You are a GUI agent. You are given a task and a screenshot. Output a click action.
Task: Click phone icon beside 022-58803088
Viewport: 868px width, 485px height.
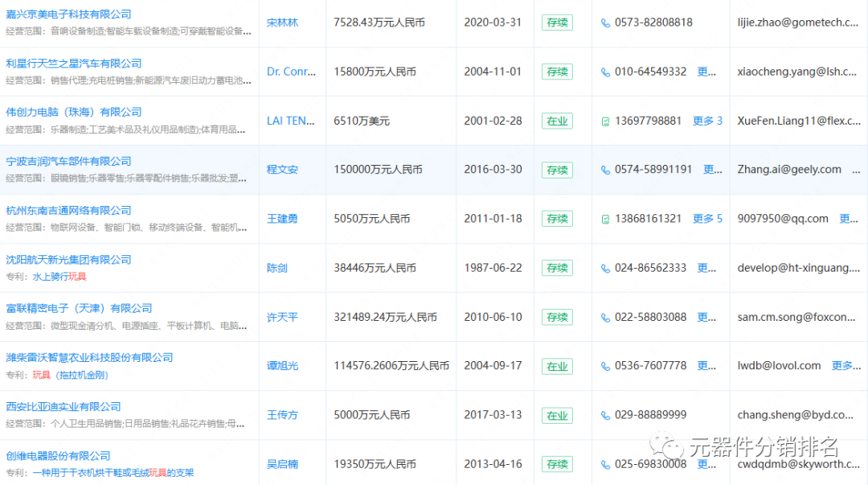tap(606, 318)
